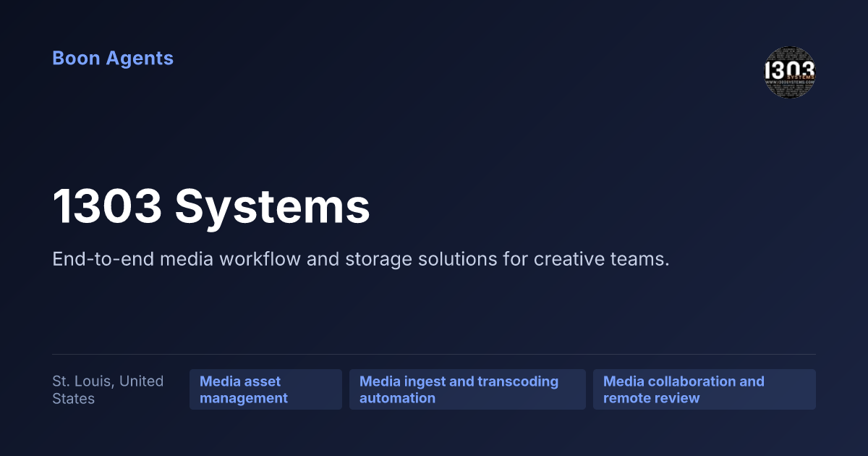Image resolution: width=868 pixels, height=456 pixels.
Task: Select the Media collaboration and remote review tag
Action: [x=705, y=389]
